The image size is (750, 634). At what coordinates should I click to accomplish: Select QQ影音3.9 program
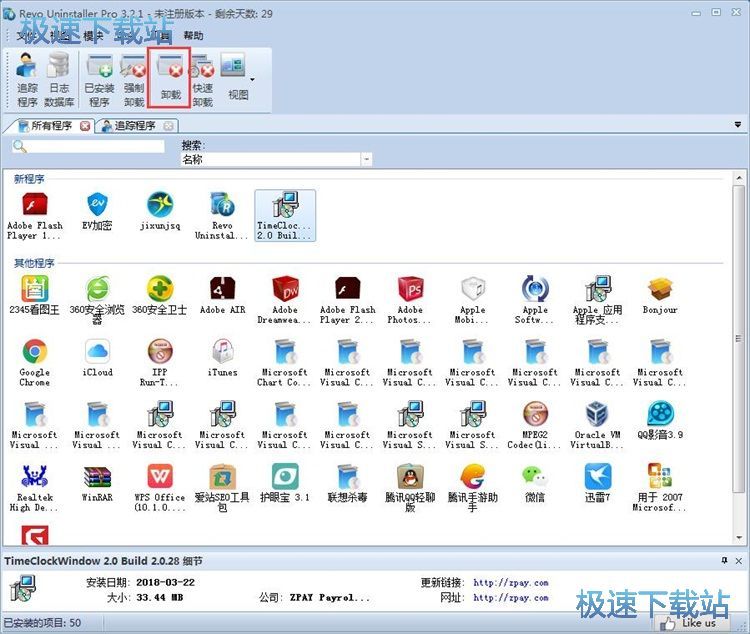(660, 421)
